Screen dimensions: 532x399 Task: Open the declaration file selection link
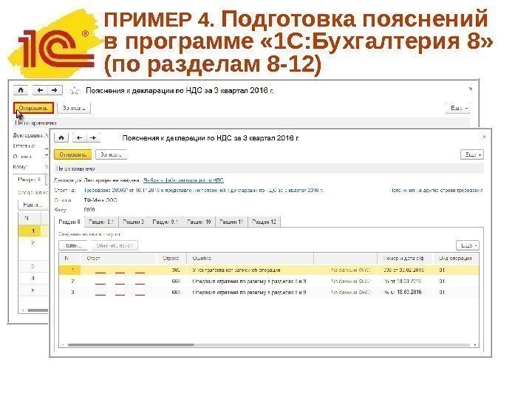pos(183,180)
